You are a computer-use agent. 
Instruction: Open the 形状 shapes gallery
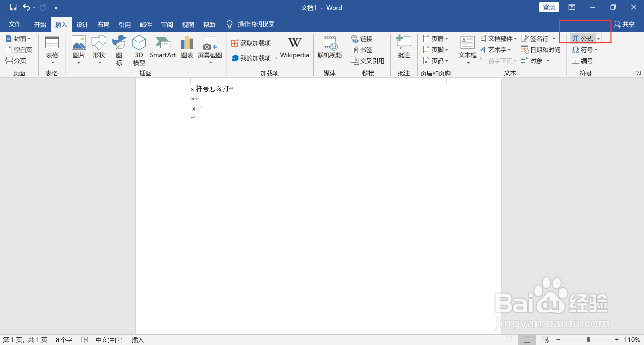tap(99, 50)
